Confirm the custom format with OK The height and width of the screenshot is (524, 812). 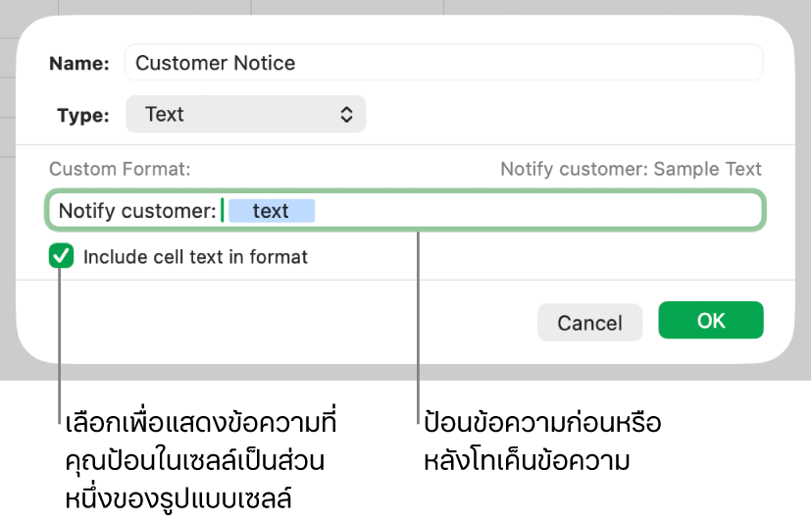pyautogui.click(x=711, y=320)
